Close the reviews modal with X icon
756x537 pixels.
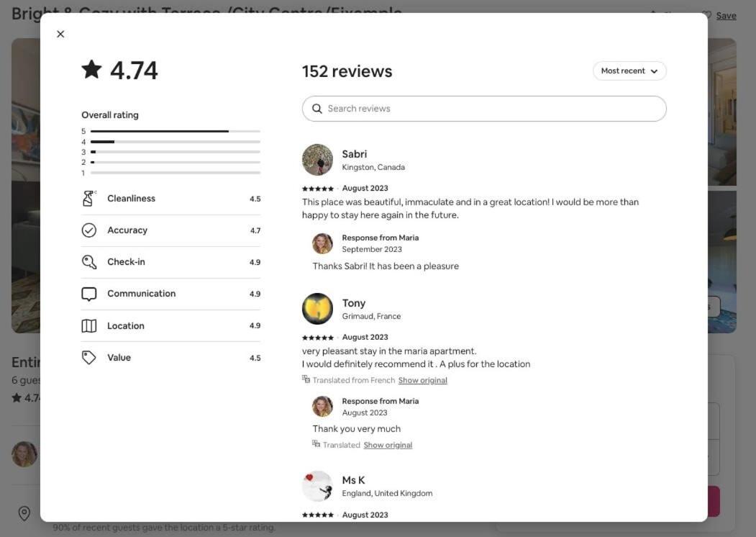[60, 34]
